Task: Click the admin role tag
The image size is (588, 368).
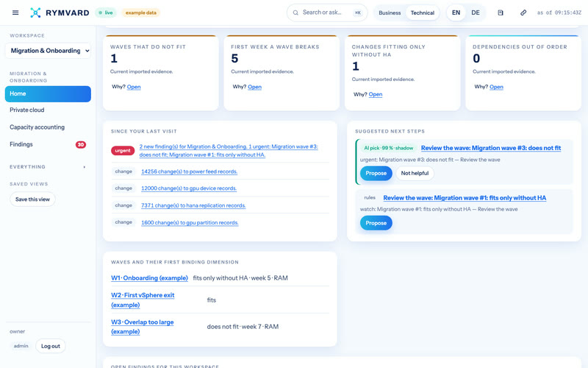Action: pyautogui.click(x=21, y=346)
